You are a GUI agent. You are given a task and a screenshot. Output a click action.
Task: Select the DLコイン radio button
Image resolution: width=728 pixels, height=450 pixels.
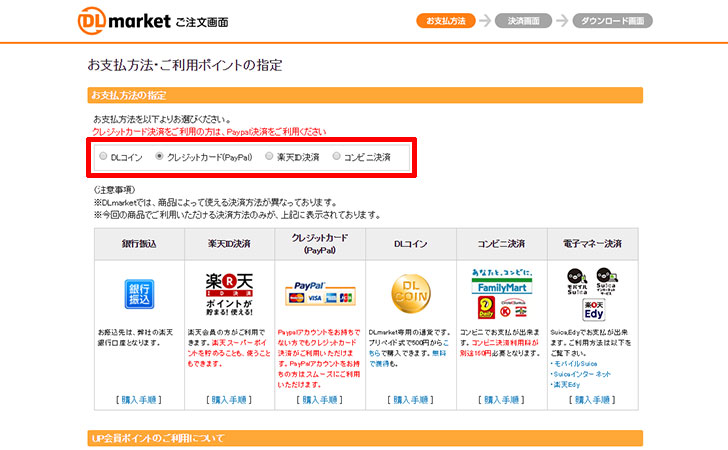pos(103,156)
